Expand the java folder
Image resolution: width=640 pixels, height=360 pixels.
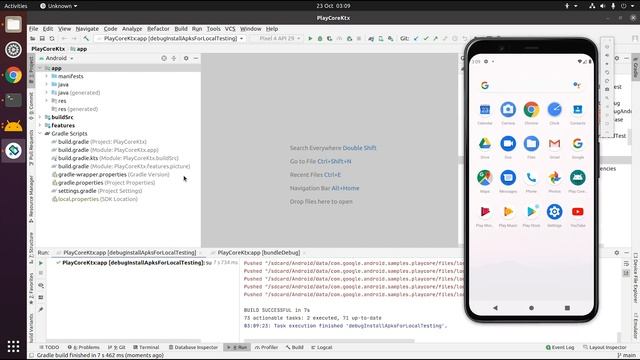click(x=47, y=84)
